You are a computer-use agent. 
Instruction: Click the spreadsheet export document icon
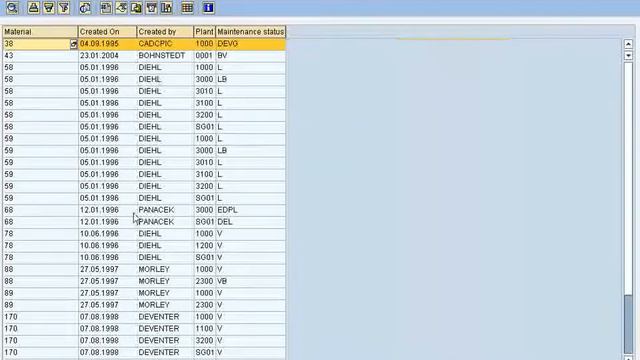tap(106, 8)
